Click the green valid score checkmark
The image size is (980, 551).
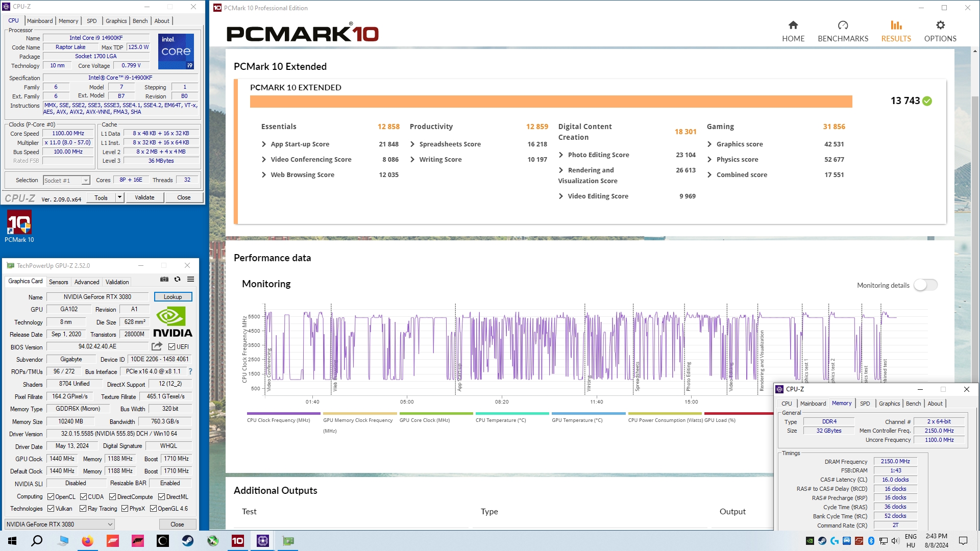point(927,101)
